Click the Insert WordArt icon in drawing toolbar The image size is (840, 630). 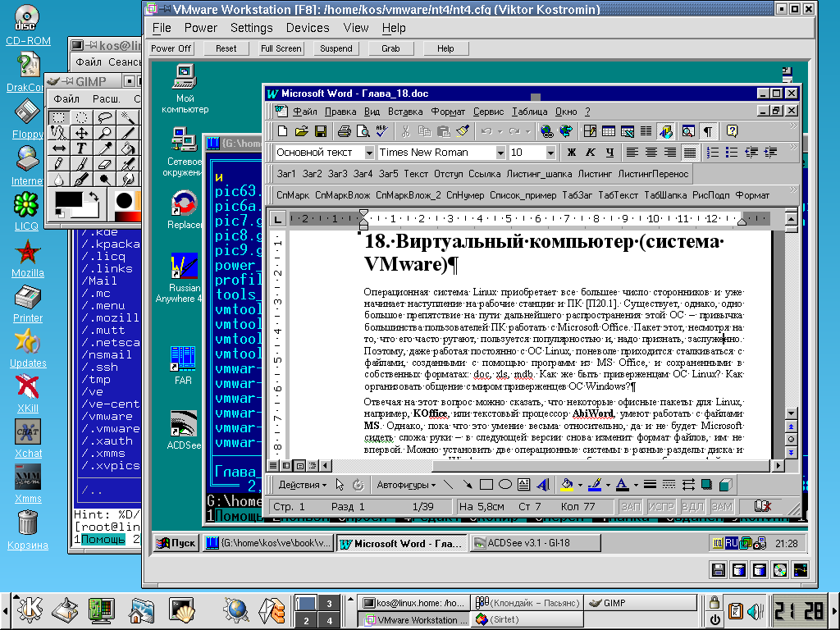coord(542,484)
